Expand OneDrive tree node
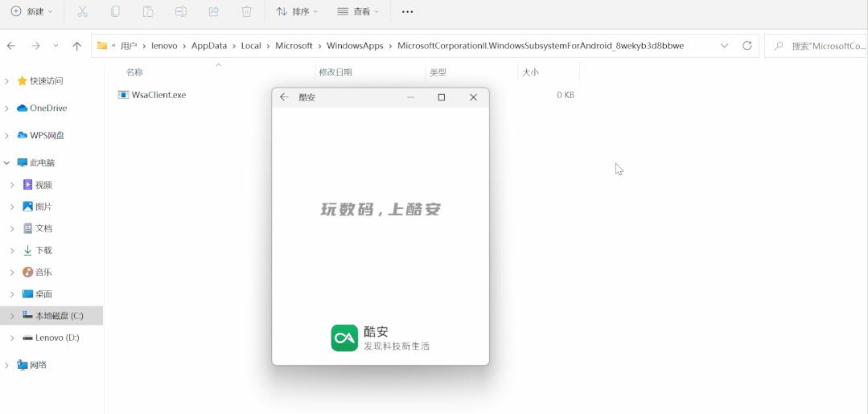Image resolution: width=868 pixels, height=414 pixels. pyautogui.click(x=6, y=109)
